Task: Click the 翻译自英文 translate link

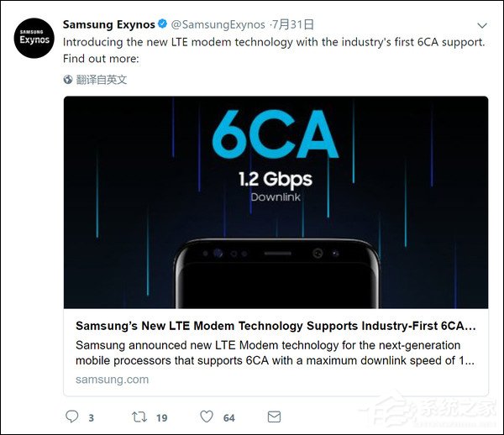Action: click(102, 80)
